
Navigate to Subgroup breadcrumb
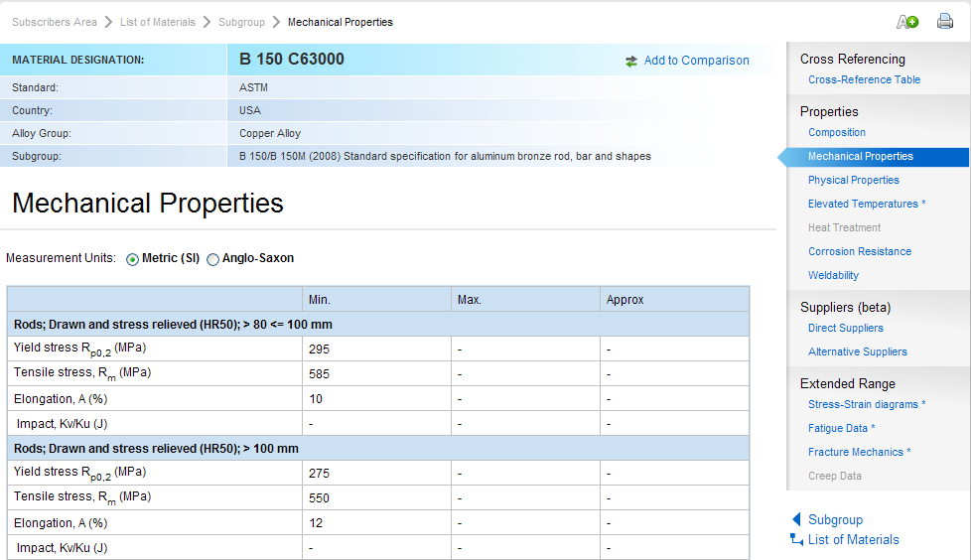coord(241,22)
